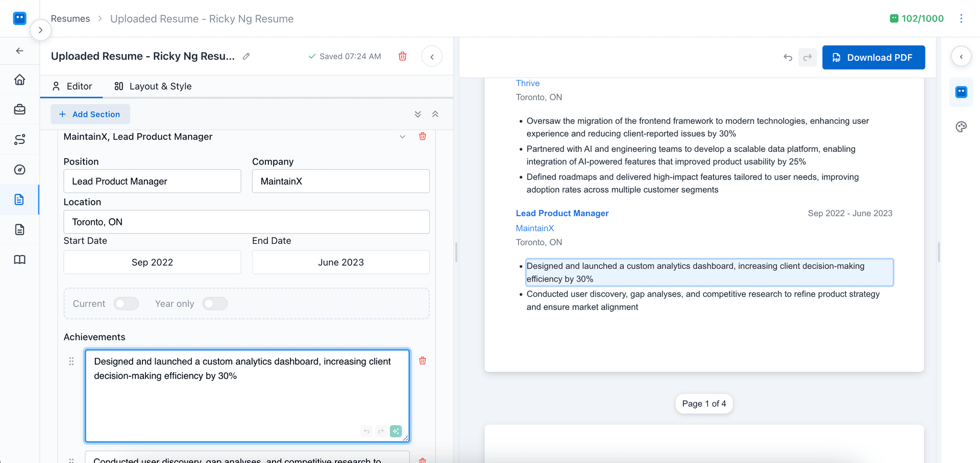Toggle the Current switch on
The width and height of the screenshot is (980, 463).
[x=126, y=304]
